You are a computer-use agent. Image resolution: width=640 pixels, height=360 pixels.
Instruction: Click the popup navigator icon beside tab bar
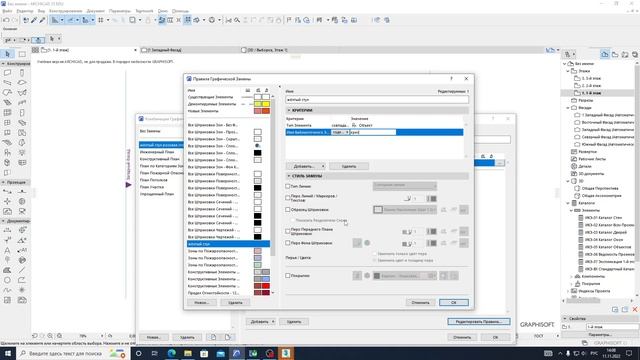pyautogui.click(x=568, y=54)
